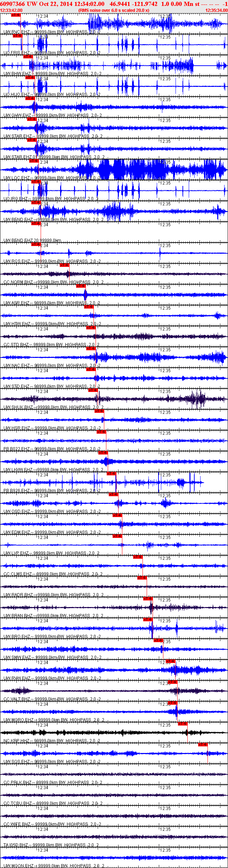The image size is (228, 868).
Task: Click the pick flag on the PB B926 trace
Action: click(112, 474)
